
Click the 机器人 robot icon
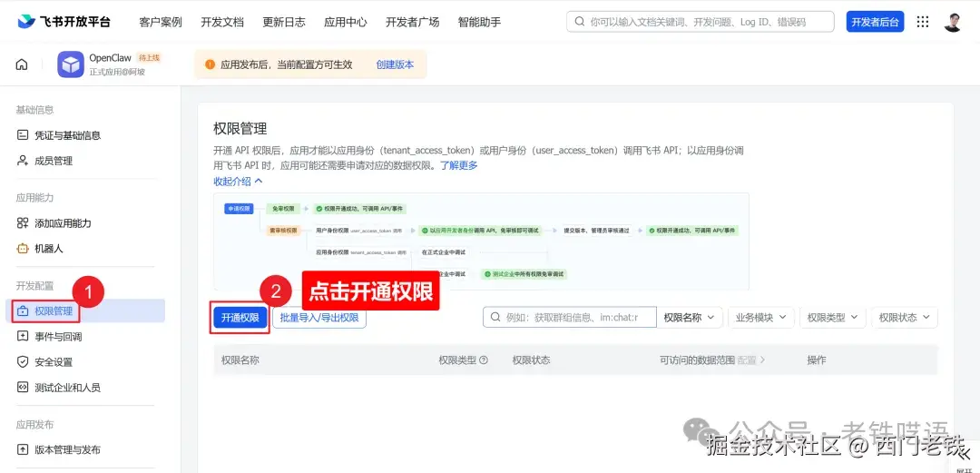tap(23, 249)
